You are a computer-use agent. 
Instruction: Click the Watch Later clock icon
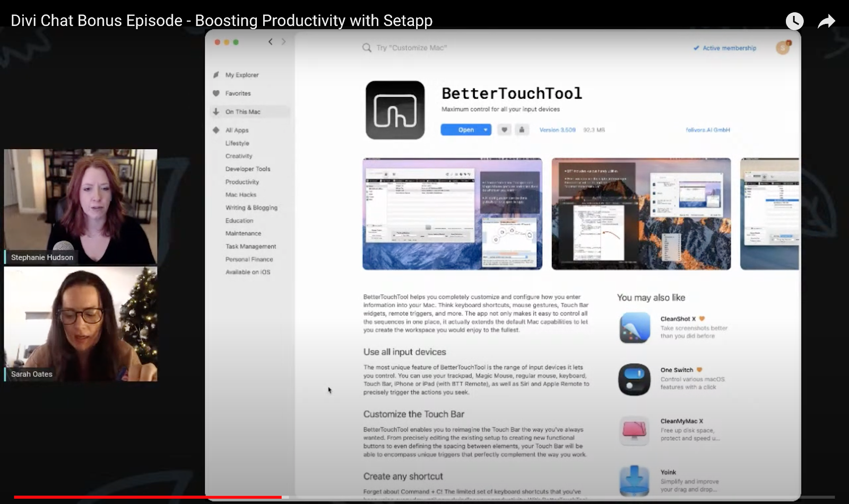coord(794,21)
